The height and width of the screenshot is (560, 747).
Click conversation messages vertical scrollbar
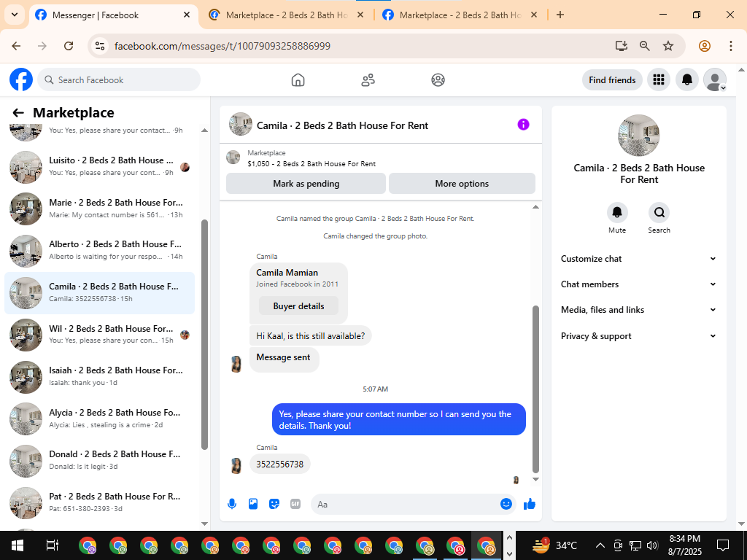[535, 389]
